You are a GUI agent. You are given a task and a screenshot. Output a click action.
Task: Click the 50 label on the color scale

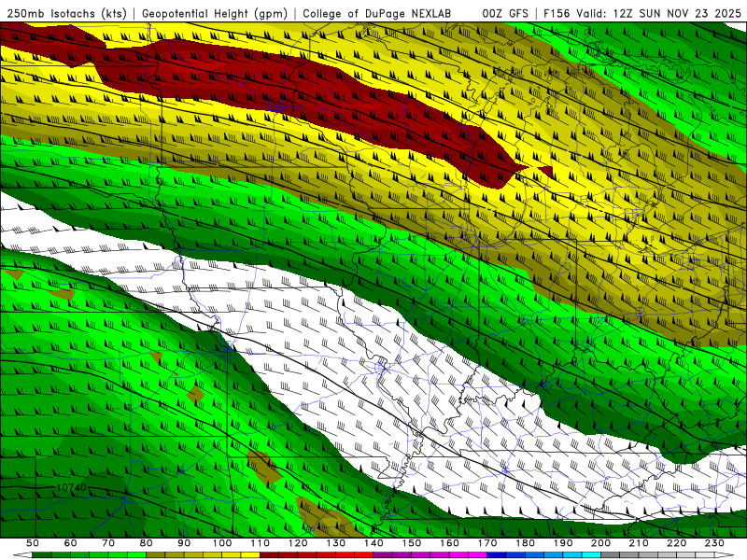(x=33, y=543)
